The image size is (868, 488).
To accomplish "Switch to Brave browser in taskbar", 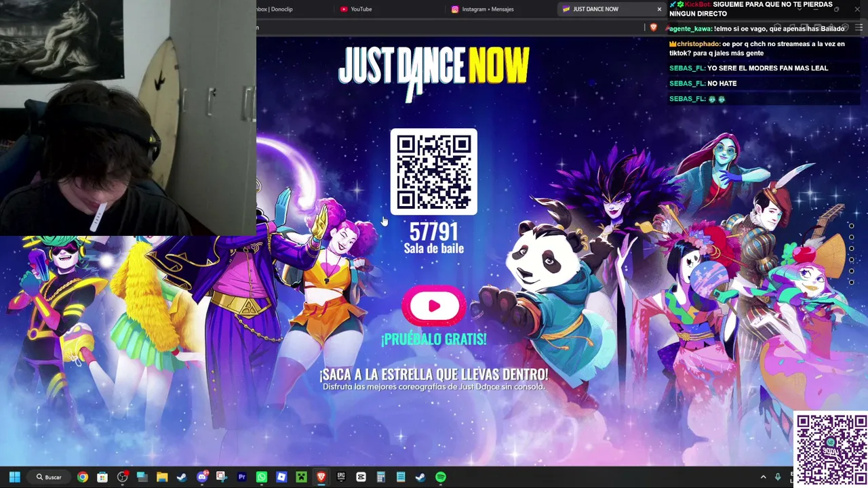I will [321, 477].
